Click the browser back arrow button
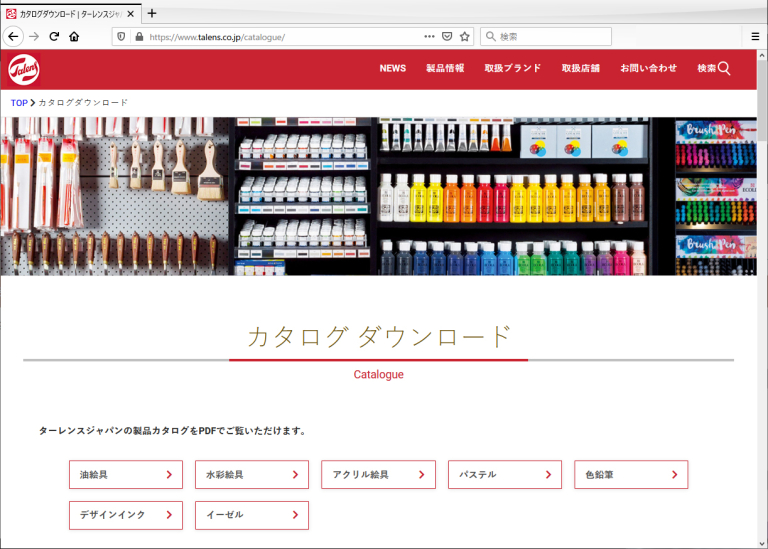 pyautogui.click(x=13, y=36)
